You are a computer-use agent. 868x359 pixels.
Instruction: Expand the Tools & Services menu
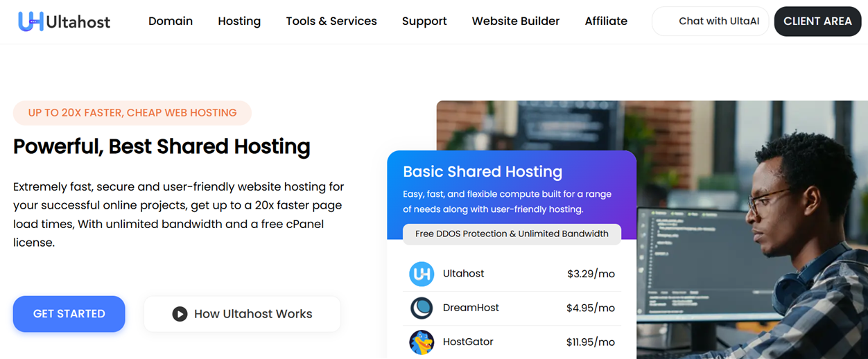click(x=331, y=21)
